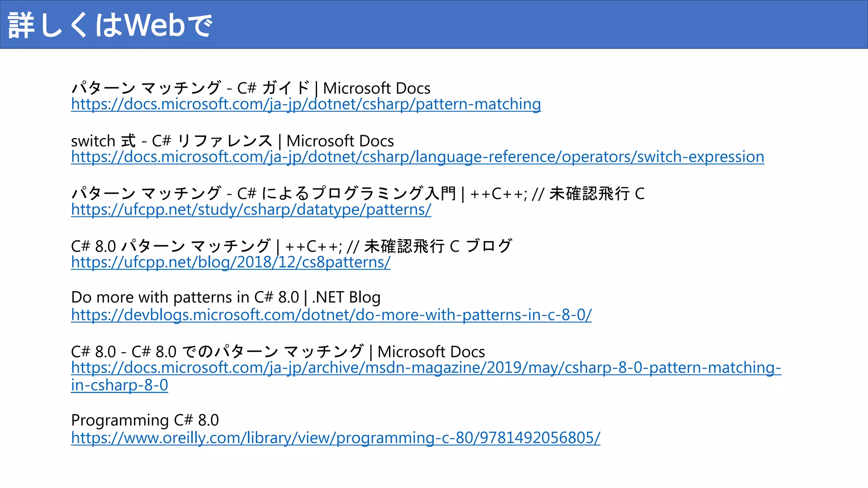
Task: Click the text C# 8.0 パターン マッチング ブログ line
Action: coord(292,246)
